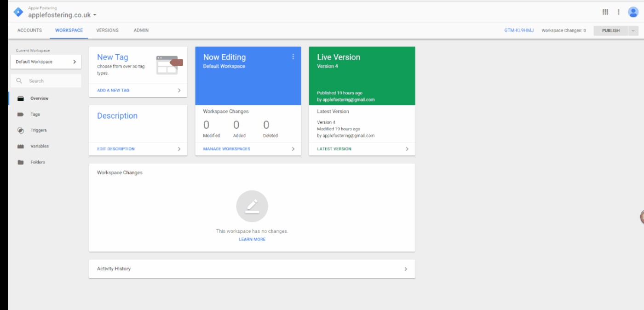Click 'Published 19 hours ago' text

(x=339, y=93)
